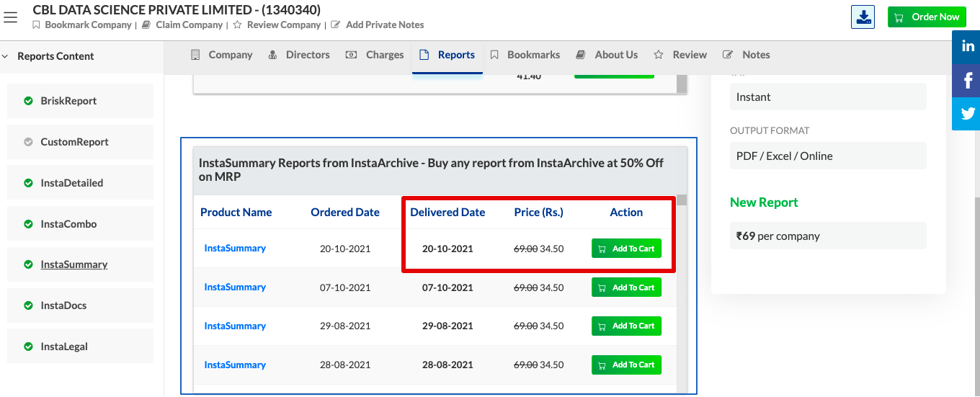Click the upper table scrollbar thumb
This screenshot has height=397, width=980.
click(682, 83)
